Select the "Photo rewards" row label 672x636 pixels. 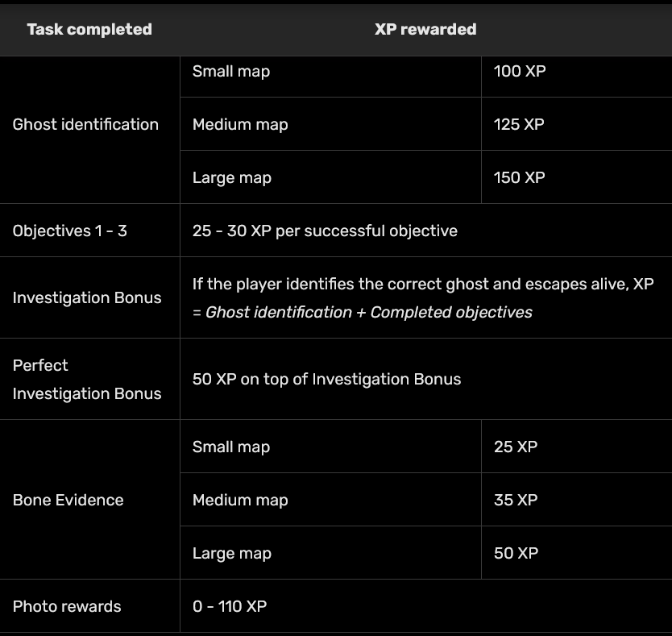click(x=67, y=606)
